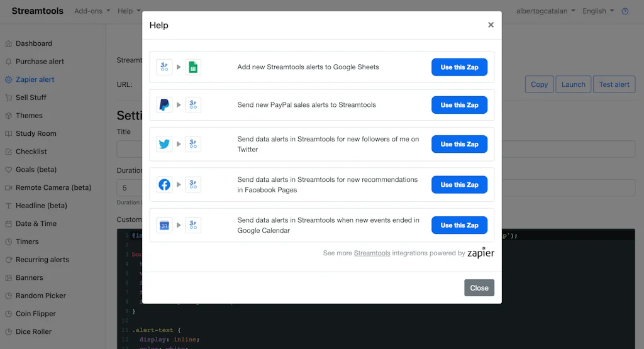Select Recurring alerts in the sidebar

click(42, 260)
